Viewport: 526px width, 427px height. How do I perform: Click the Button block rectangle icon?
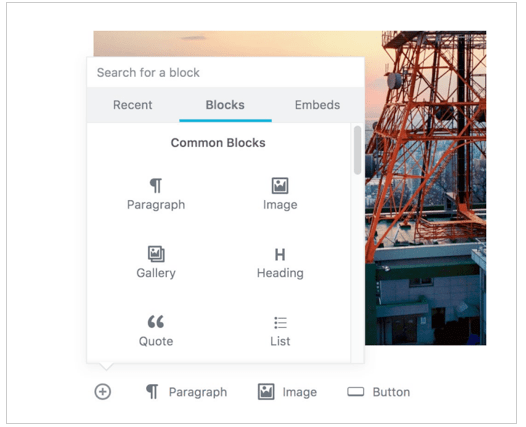click(x=356, y=391)
